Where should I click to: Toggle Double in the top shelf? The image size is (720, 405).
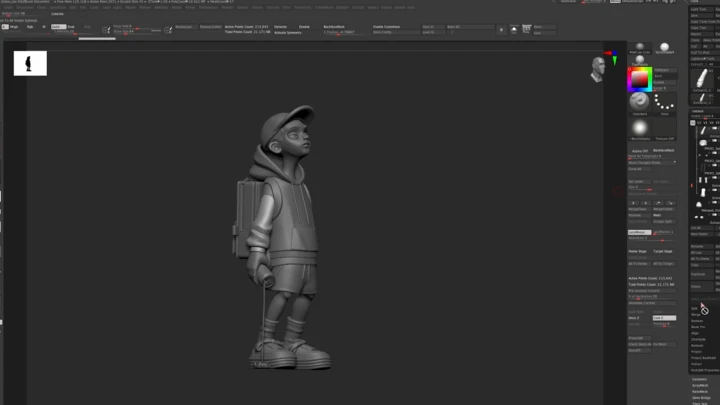tap(304, 27)
